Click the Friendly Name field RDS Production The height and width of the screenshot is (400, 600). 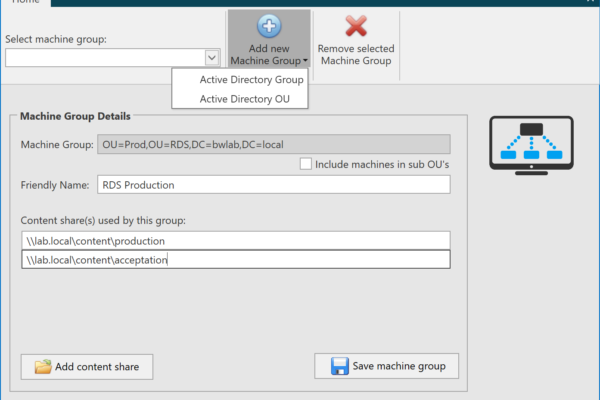click(x=274, y=185)
